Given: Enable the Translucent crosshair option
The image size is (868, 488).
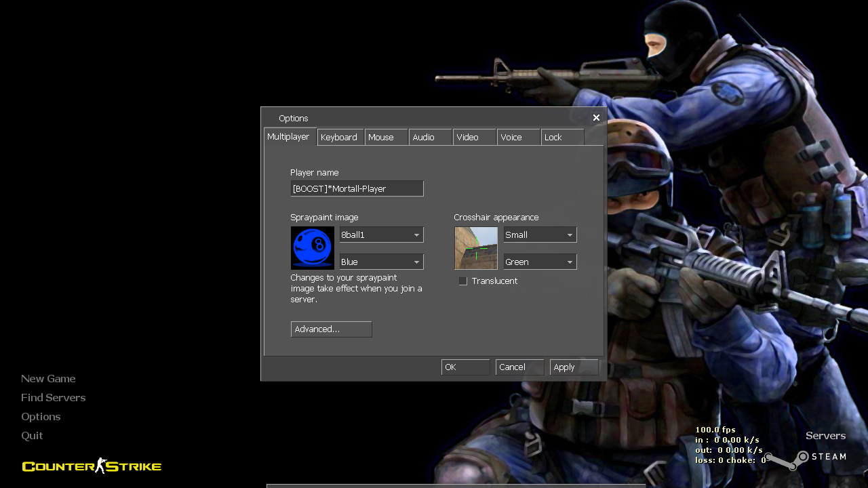Looking at the screenshot, I should point(463,281).
